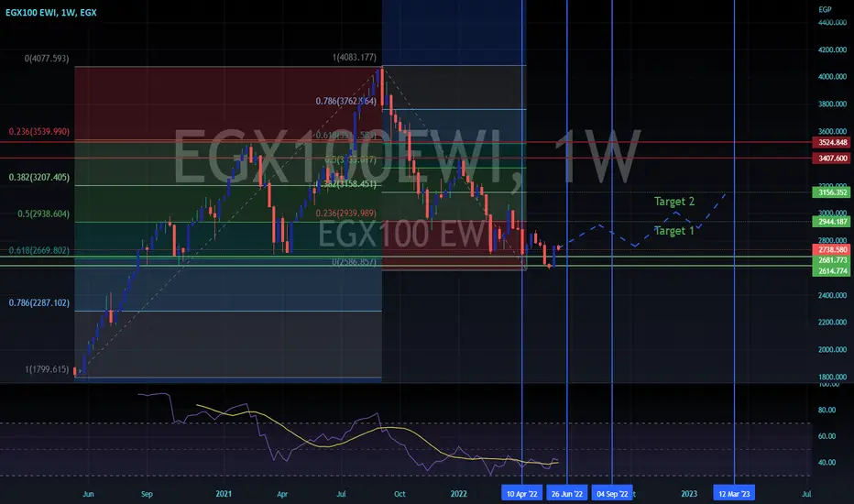
Task: Click the Target 2 annotation text
Action: (x=674, y=202)
